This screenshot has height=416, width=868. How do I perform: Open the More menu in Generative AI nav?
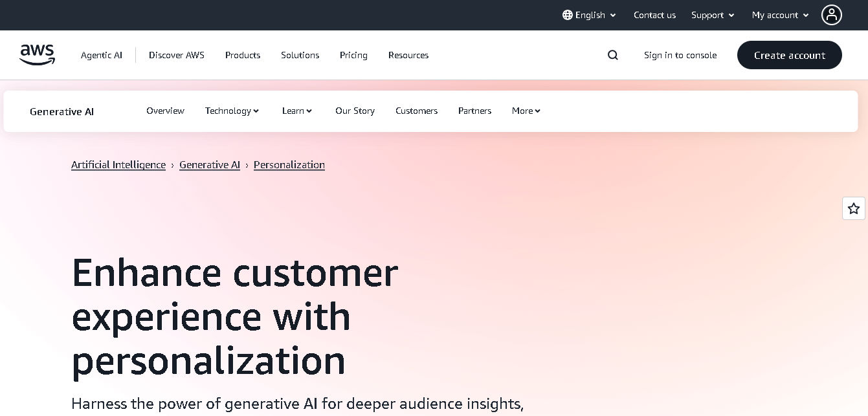tap(526, 111)
